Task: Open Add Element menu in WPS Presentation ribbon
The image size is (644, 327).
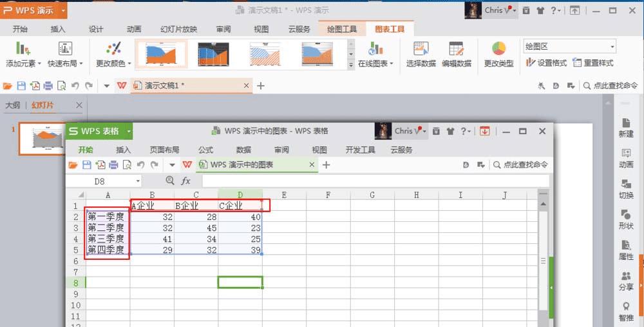Action: (x=23, y=54)
